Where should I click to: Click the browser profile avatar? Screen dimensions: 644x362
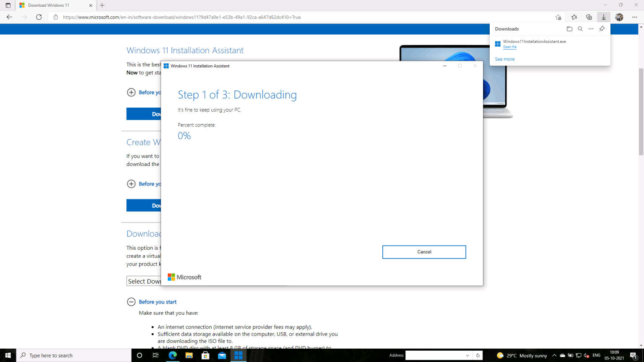619,17
